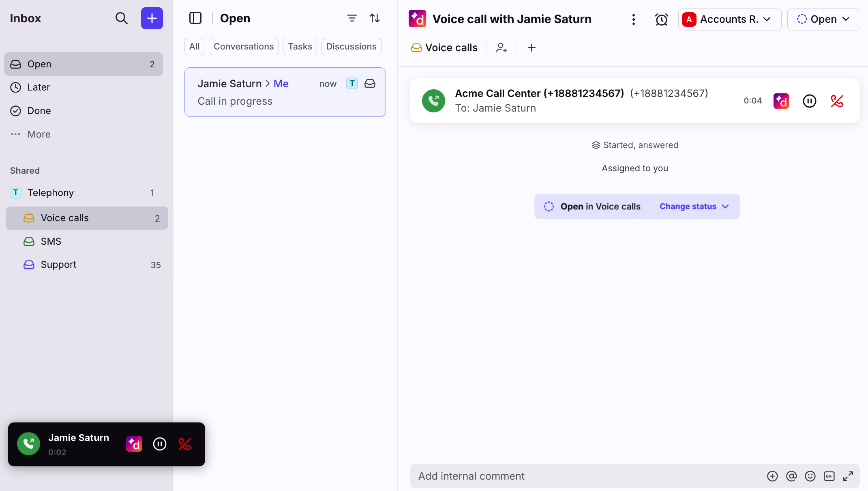This screenshot has height=491, width=868.
Task: Click the compose plus button in Inbox
Action: pyautogui.click(x=152, y=18)
